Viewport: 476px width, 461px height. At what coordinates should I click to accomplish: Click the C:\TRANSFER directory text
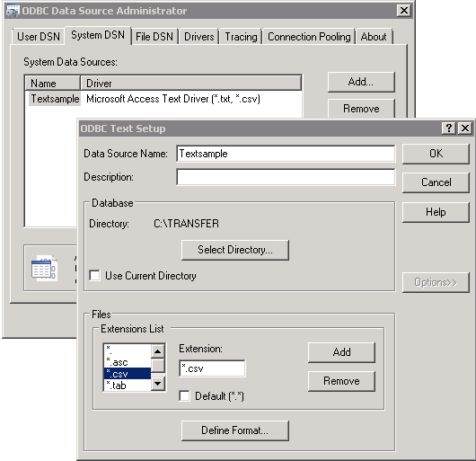[186, 224]
